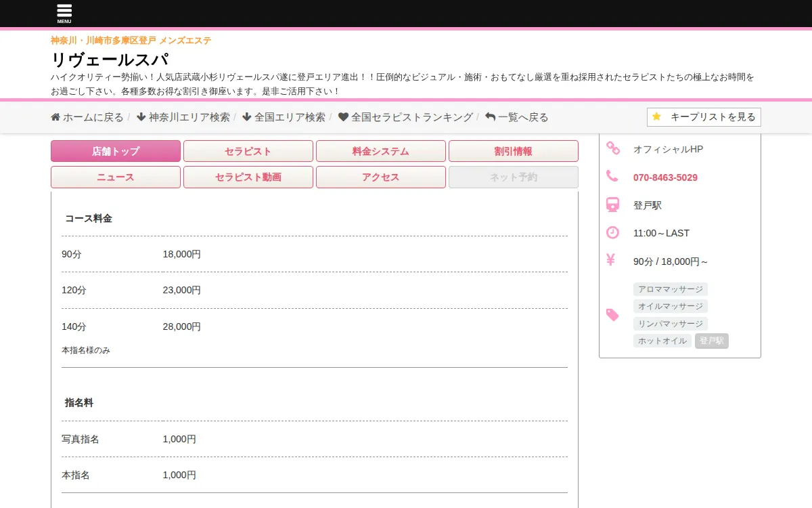Viewport: 812px width, 508px height.
Task: Click the heart icon beside 全国セラピストランキング
Action: [x=343, y=117]
